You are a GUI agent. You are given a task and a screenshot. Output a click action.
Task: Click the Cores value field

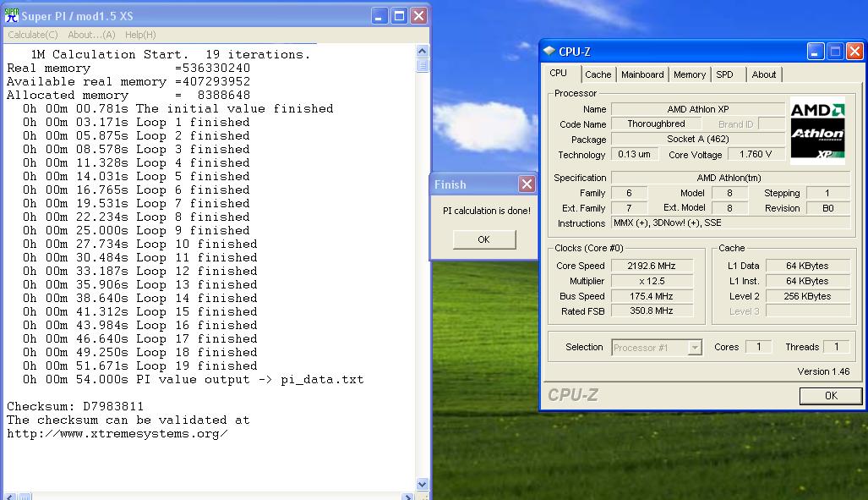758,347
